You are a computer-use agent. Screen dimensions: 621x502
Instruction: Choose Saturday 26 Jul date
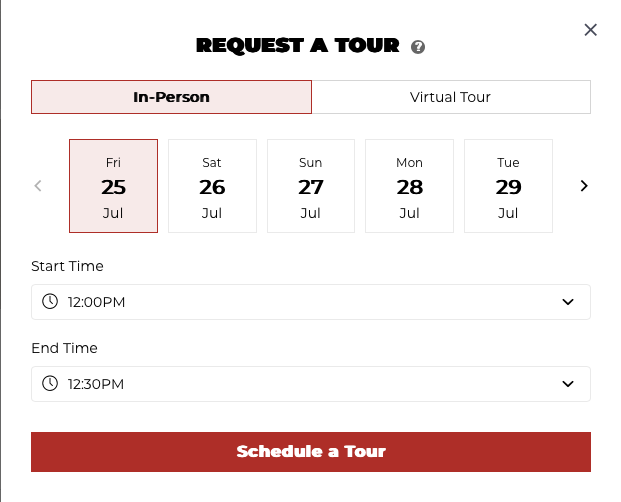(212, 186)
